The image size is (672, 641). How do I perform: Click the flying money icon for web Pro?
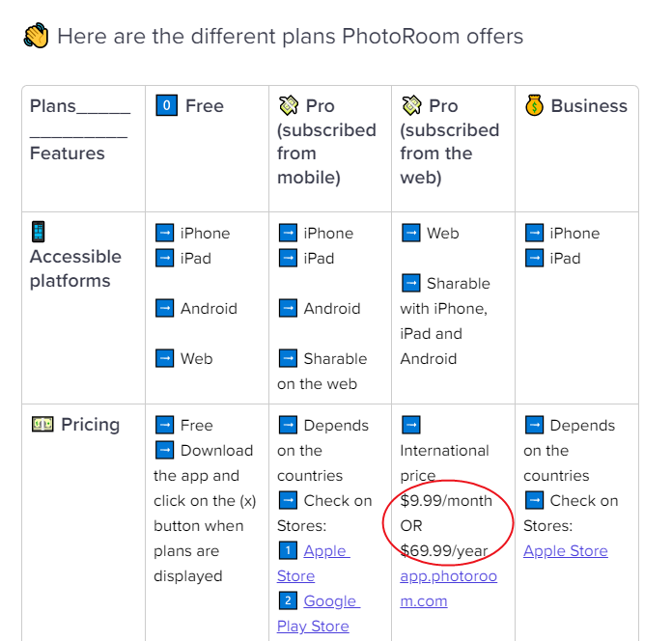[x=411, y=105]
